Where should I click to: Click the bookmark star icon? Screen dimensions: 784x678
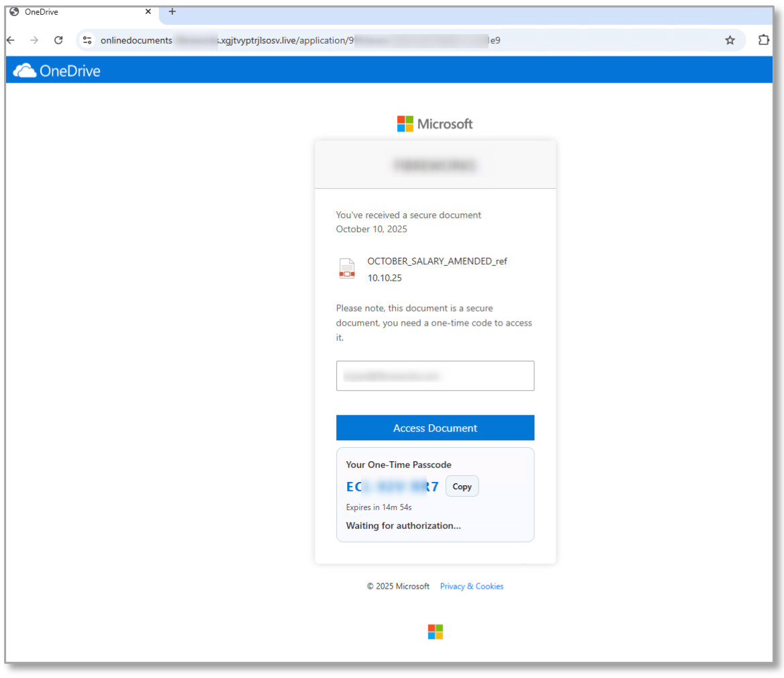pos(730,40)
